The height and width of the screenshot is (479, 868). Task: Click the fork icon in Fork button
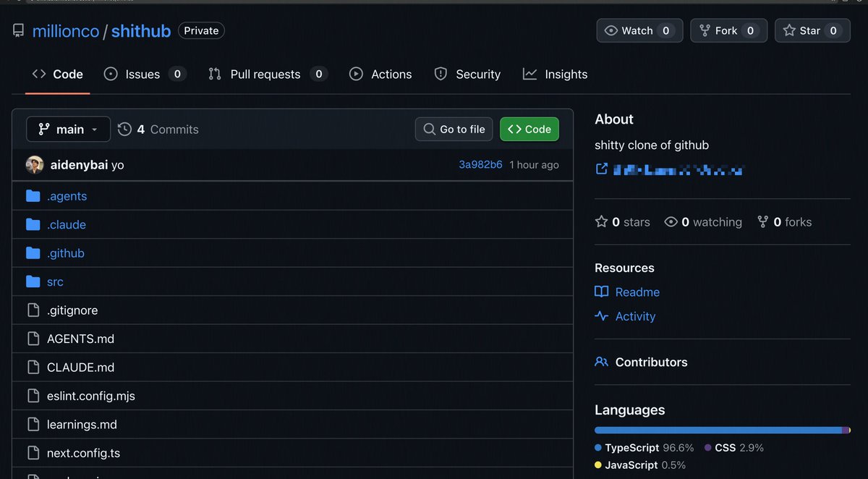[x=705, y=30]
